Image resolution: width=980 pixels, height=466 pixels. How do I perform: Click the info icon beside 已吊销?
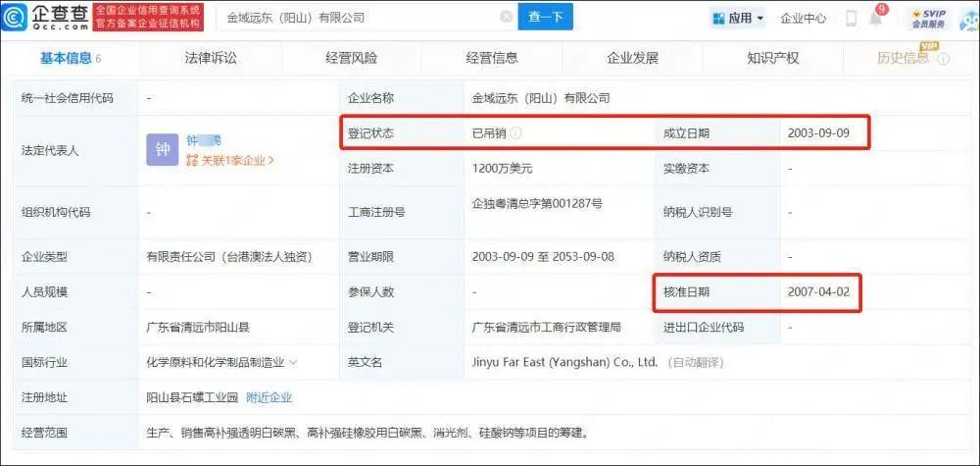(x=516, y=133)
